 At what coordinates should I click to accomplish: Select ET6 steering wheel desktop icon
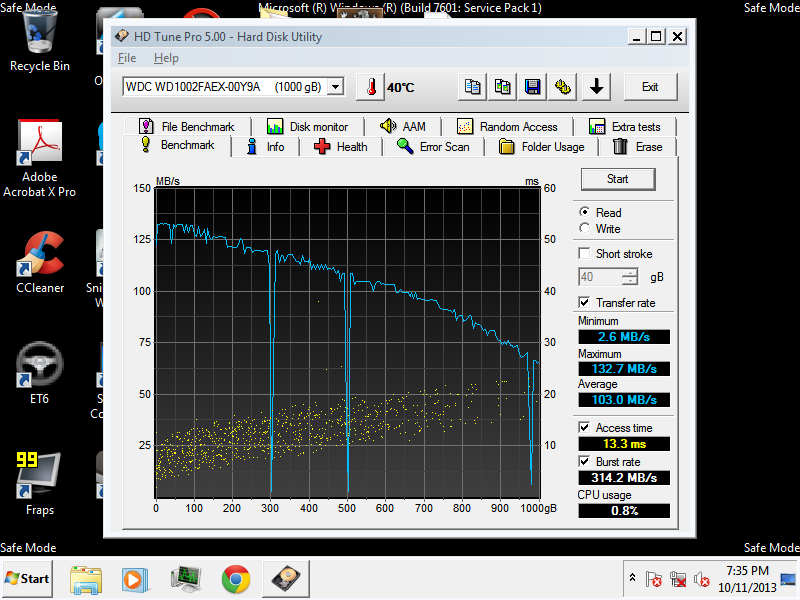tap(40, 373)
